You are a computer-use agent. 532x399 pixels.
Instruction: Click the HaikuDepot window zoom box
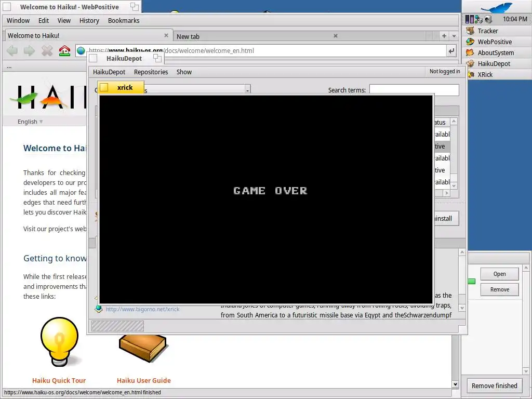(x=157, y=58)
